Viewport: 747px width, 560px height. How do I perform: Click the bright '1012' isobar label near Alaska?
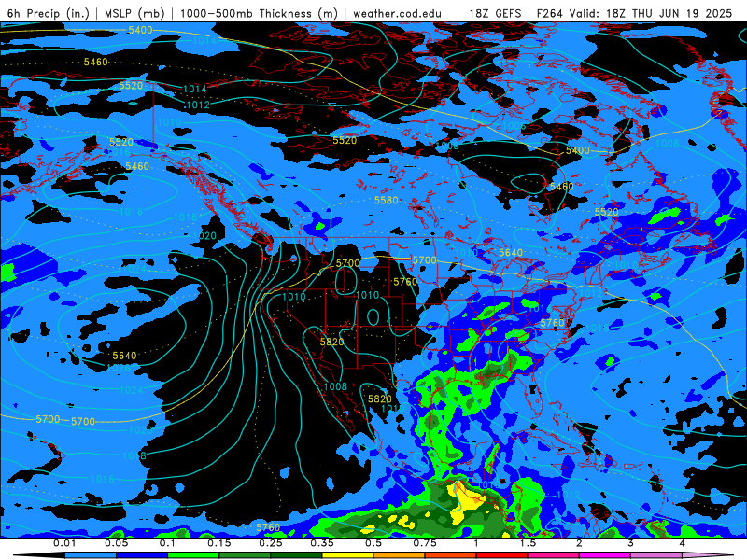[x=198, y=105]
